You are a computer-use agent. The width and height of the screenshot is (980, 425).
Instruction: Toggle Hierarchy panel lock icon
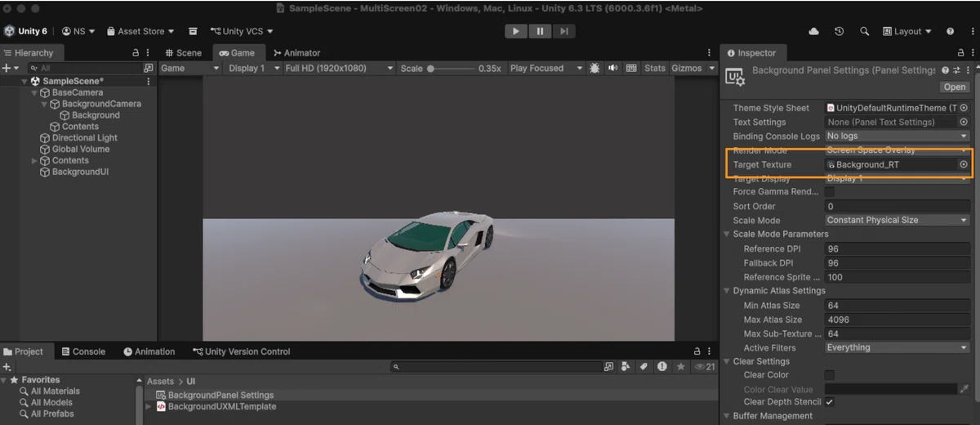136,53
